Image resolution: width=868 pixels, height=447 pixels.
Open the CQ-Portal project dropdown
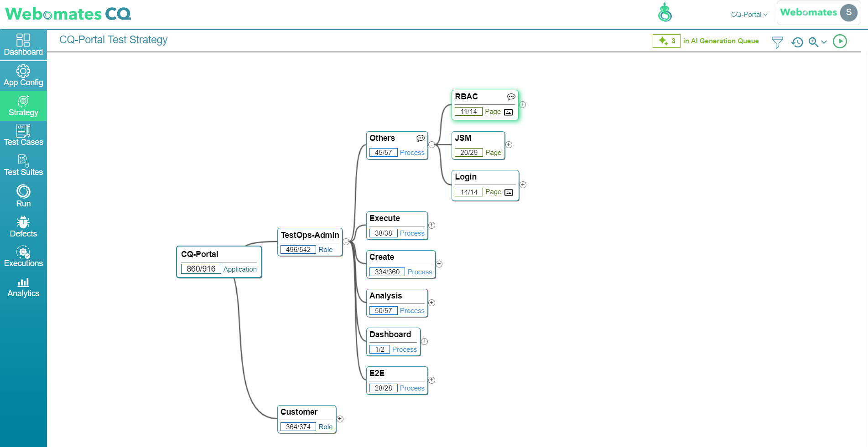[749, 15]
